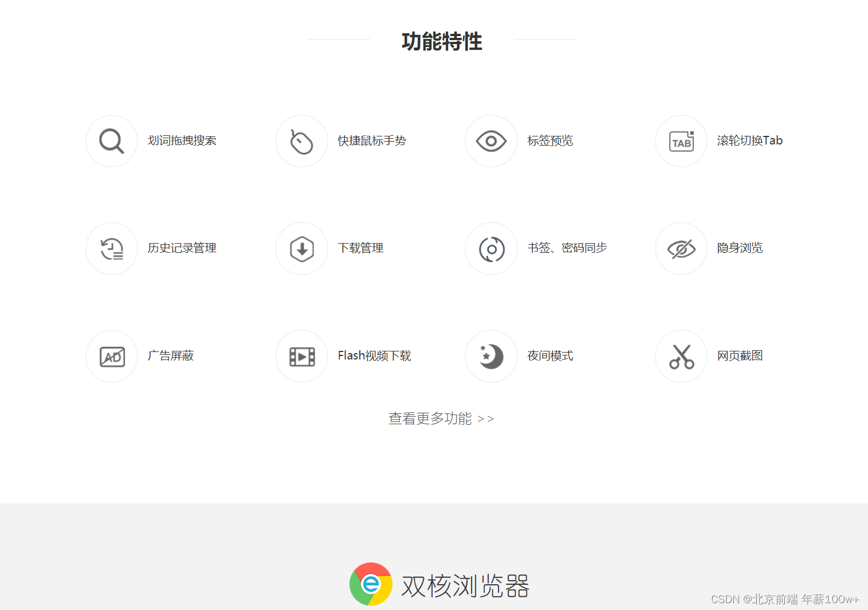868x610 pixels.
Task: Click the clock icon for 历史记录管理
Action: (111, 248)
